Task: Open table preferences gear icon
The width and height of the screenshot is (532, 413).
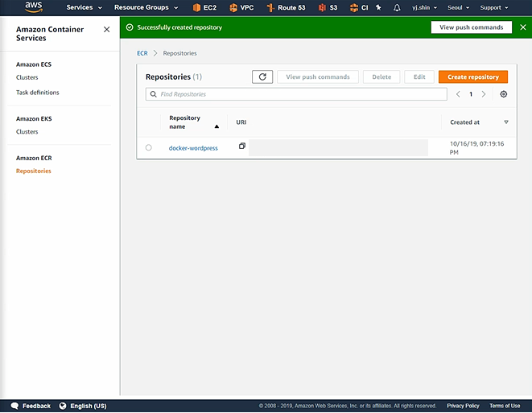Action: pyautogui.click(x=504, y=94)
